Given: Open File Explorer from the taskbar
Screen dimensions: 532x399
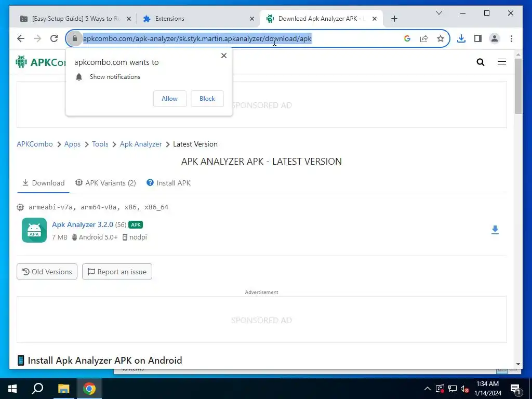Looking at the screenshot, I should (63, 389).
